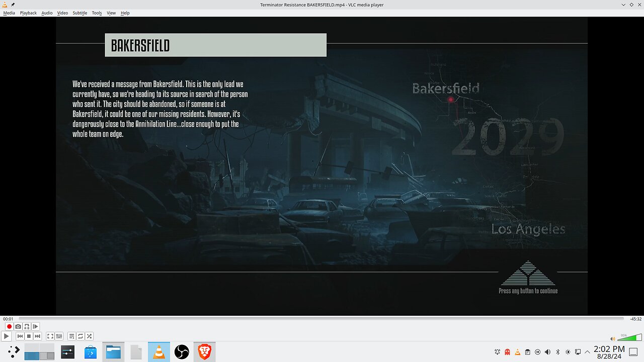This screenshot has height=362, width=644.
Task: Open the Subtitle menu
Action: (x=79, y=13)
